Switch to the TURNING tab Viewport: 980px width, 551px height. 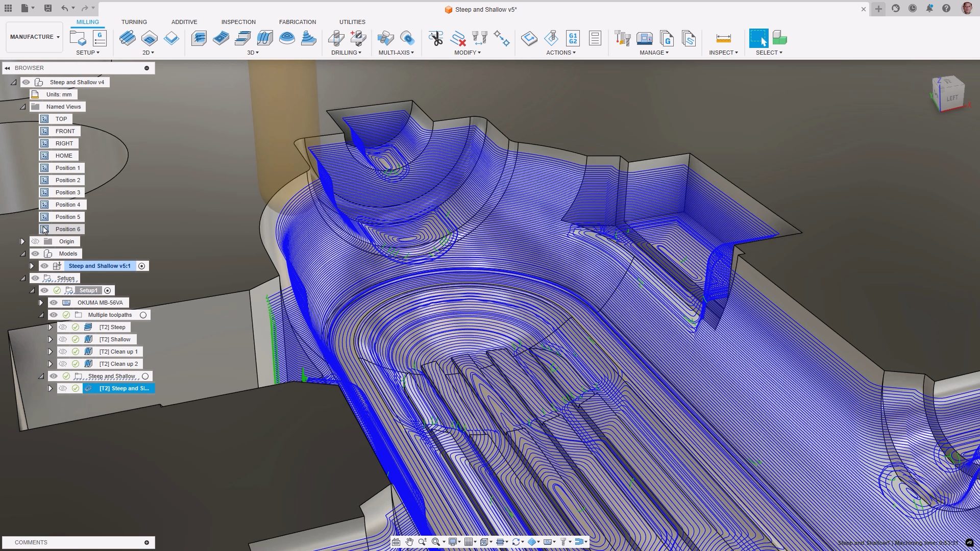point(134,22)
